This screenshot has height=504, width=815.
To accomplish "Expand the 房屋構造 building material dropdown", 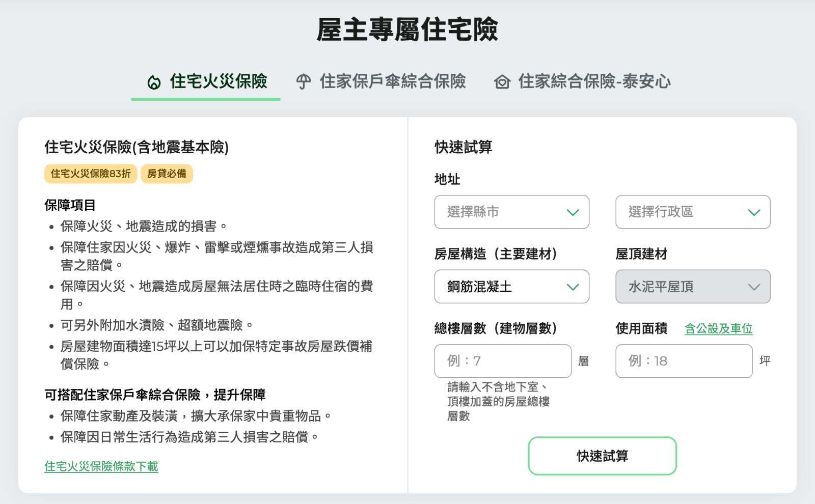I will pyautogui.click(x=511, y=287).
